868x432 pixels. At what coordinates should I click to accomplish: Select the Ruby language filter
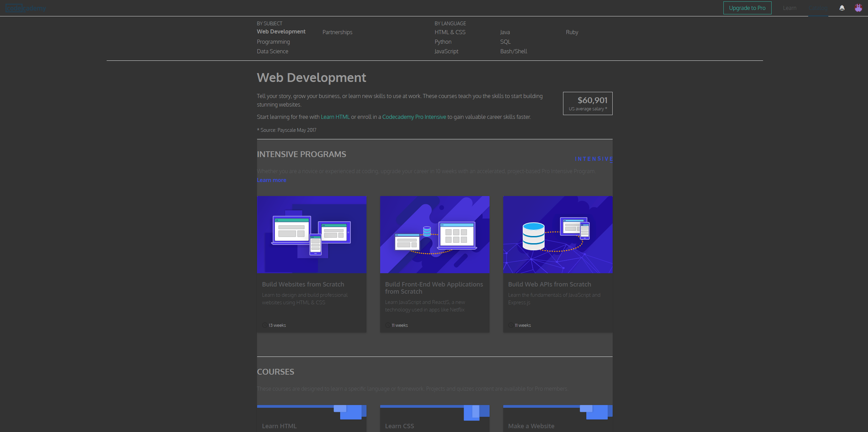pyautogui.click(x=572, y=32)
